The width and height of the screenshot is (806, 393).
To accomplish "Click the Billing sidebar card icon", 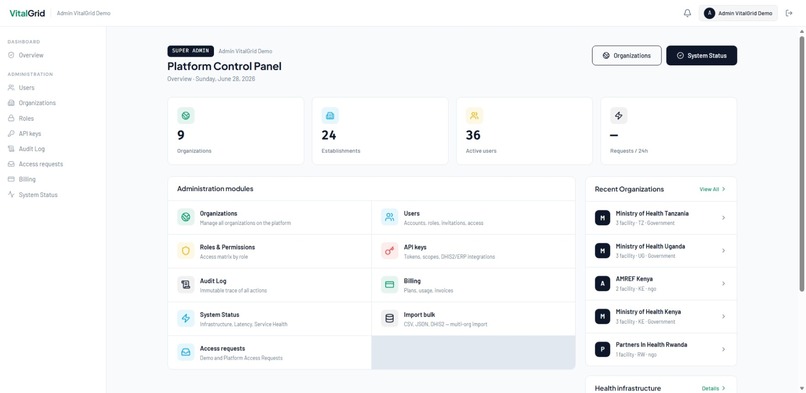I will point(11,179).
